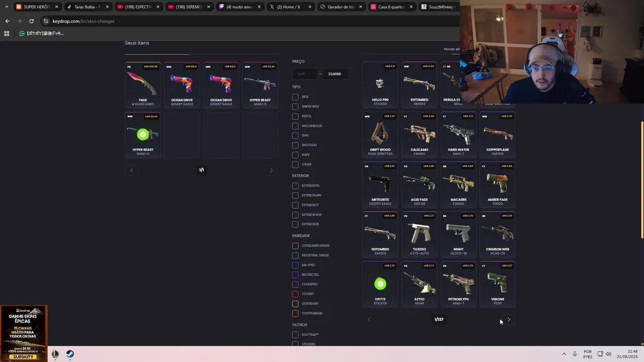Select the Calicamo FAMAS skin
The image size is (644, 362).
(419, 135)
